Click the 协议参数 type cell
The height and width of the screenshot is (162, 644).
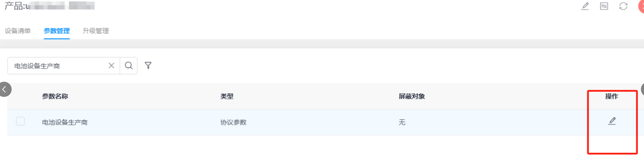point(233,122)
